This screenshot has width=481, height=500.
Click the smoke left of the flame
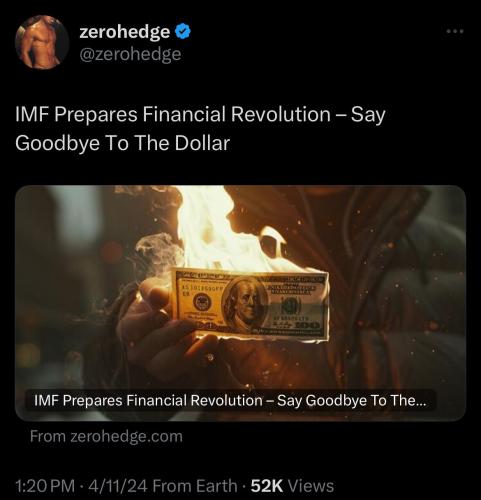tap(157, 250)
